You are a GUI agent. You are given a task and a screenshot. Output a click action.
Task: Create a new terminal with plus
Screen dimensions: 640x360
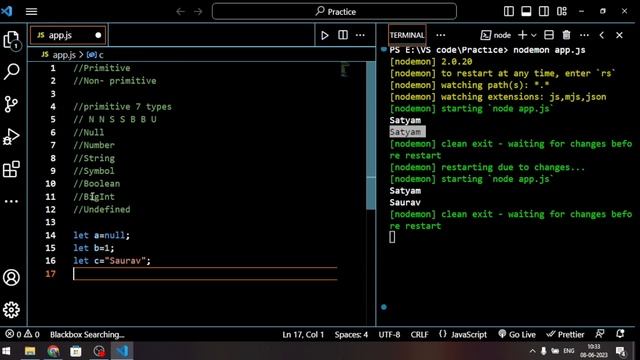522,35
